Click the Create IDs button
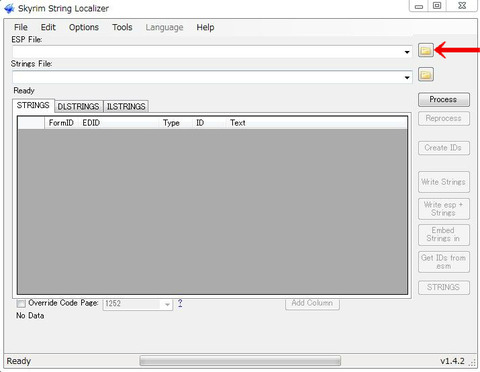 [444, 148]
